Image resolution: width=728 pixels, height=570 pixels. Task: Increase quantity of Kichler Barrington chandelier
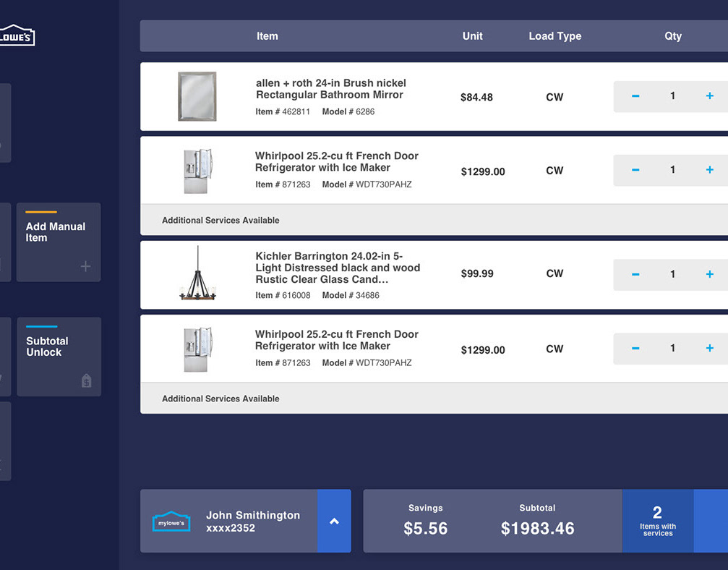[709, 274]
